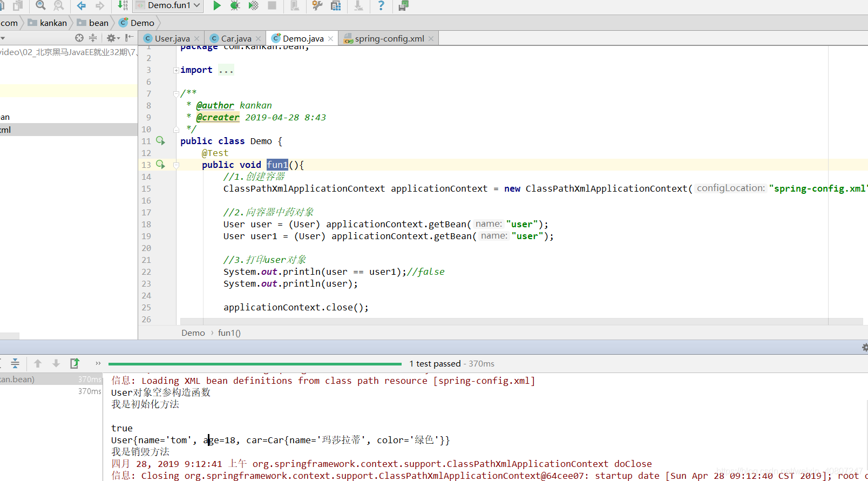Screen dimensions: 868x481
Task: Click the greyed device icon left of the wrench
Action: (x=295, y=5)
